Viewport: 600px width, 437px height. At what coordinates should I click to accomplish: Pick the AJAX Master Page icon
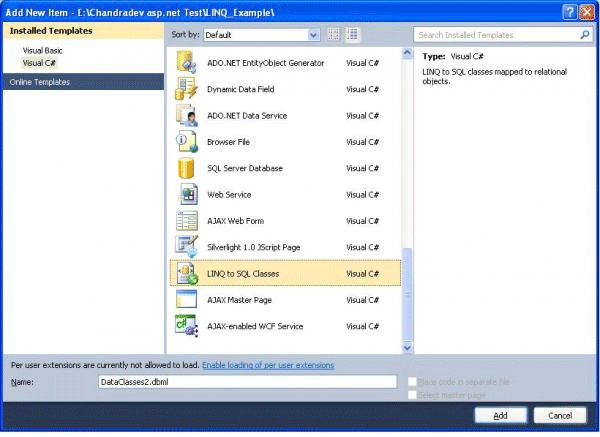point(186,299)
